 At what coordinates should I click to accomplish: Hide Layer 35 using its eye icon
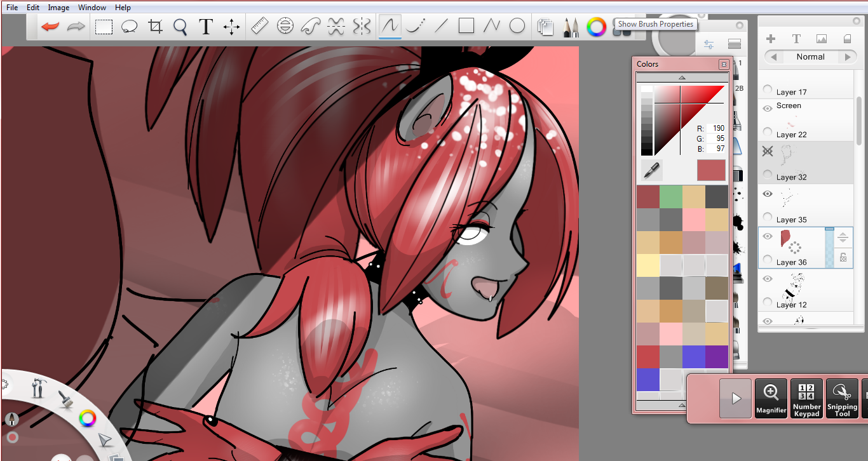768,194
